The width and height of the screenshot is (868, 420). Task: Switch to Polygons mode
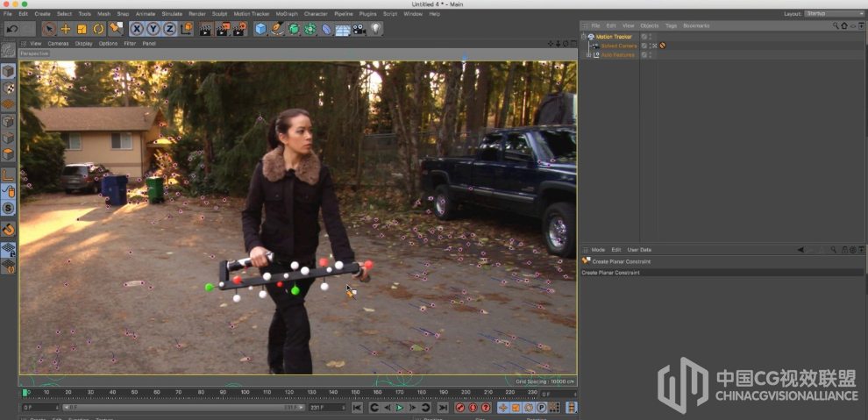point(8,153)
